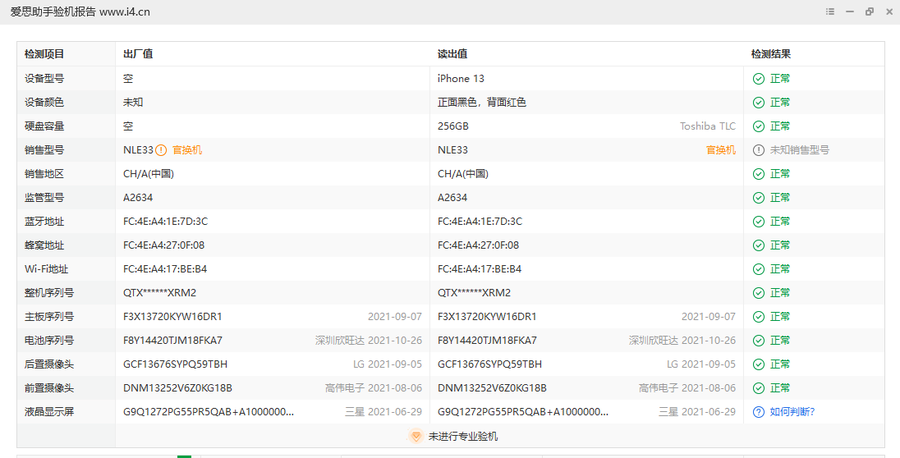900x458 pixels.
Task: Click green check icon in Wi-Fi地址 row
Action: [758, 269]
